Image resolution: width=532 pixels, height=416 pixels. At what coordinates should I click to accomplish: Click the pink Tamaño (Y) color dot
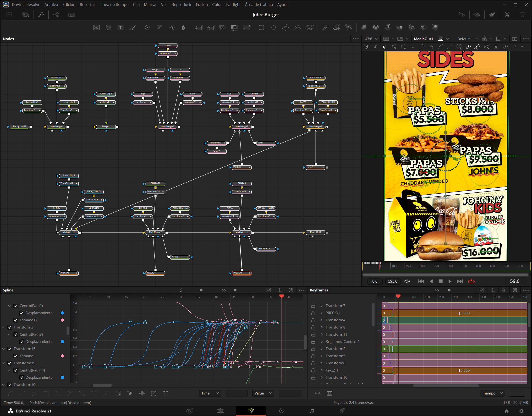[62, 320]
